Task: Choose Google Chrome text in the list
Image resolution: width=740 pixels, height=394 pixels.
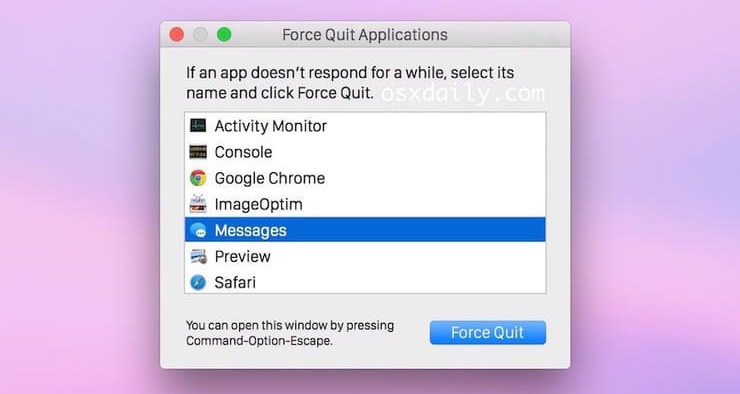Action: pos(269,178)
